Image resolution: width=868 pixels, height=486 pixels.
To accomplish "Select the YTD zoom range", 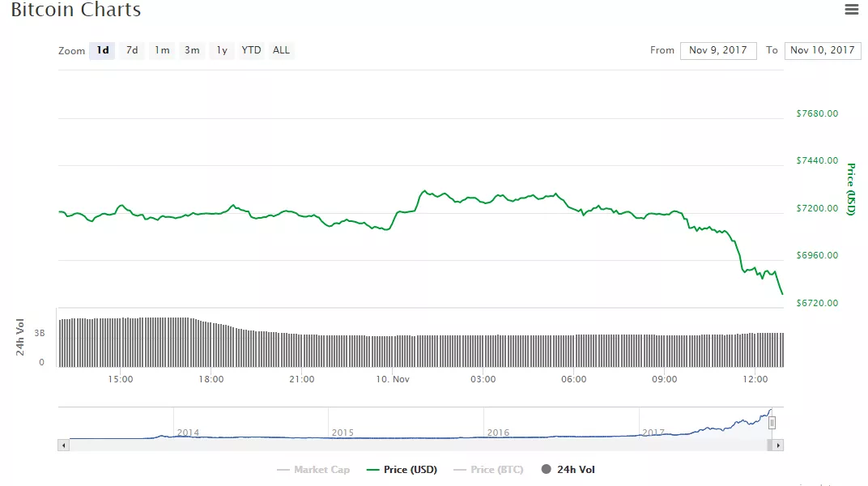I will coord(250,50).
